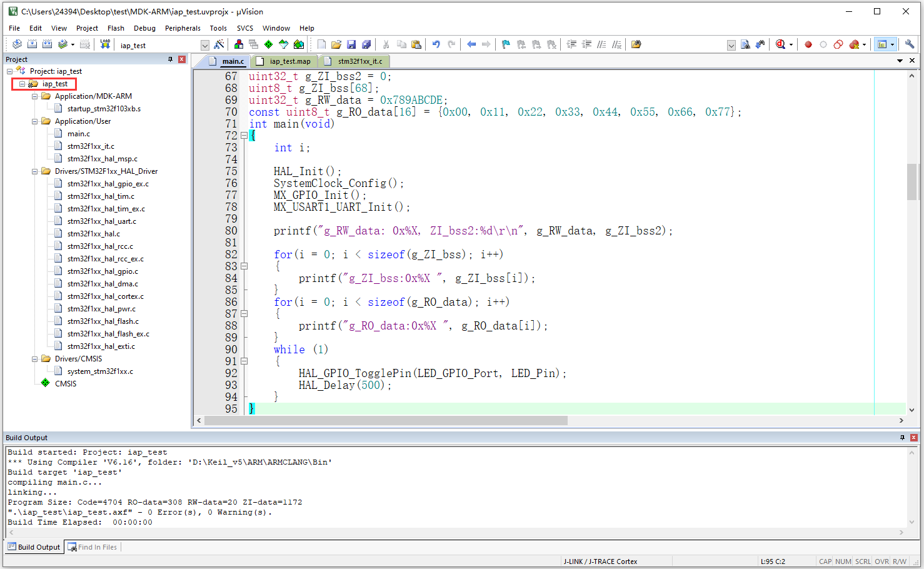Switch to the iap_test.map tab

(x=289, y=61)
